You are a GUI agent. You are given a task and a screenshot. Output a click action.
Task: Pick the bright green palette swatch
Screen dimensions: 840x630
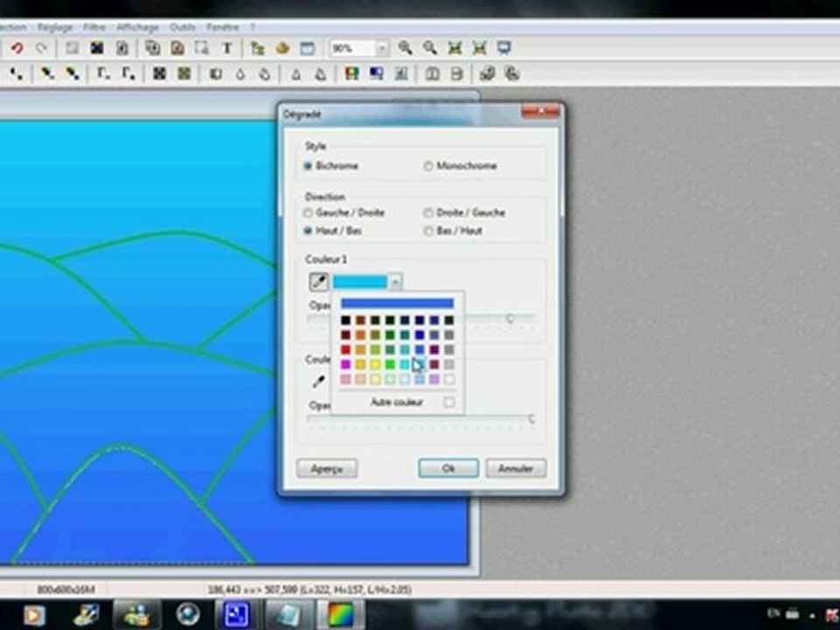(x=389, y=365)
